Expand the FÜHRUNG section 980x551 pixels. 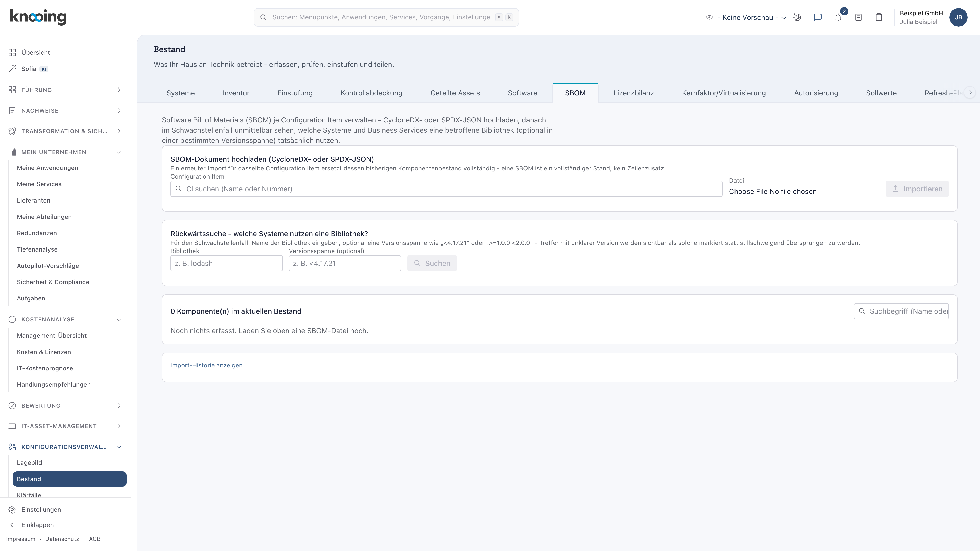click(x=66, y=90)
